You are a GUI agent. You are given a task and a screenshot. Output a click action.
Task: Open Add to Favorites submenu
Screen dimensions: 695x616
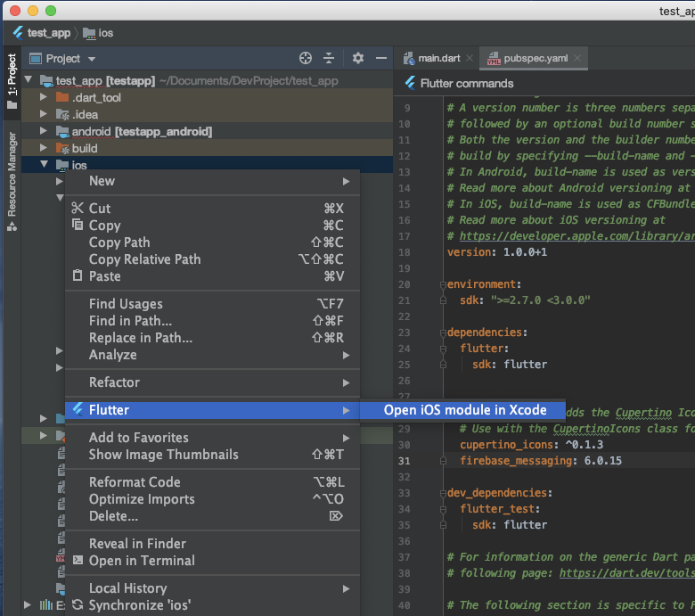click(212, 438)
